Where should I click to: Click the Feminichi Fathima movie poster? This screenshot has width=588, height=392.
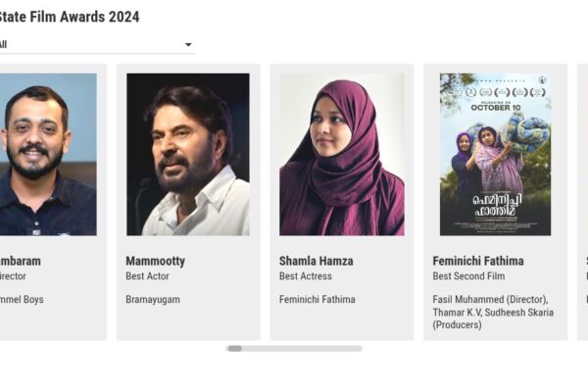point(495,154)
